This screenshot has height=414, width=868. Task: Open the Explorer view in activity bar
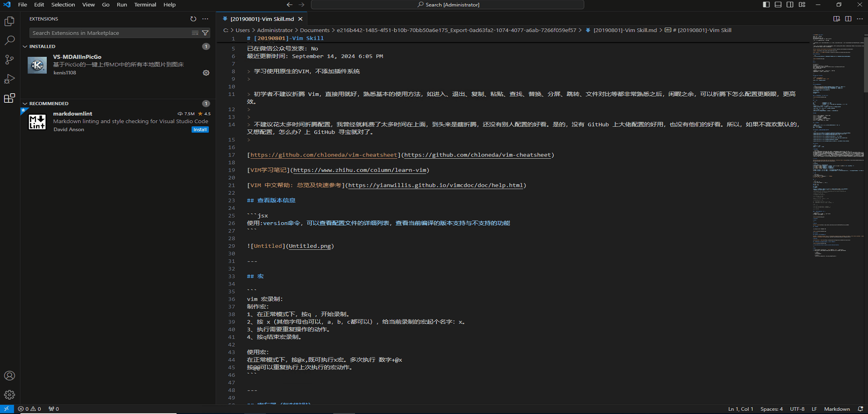9,21
